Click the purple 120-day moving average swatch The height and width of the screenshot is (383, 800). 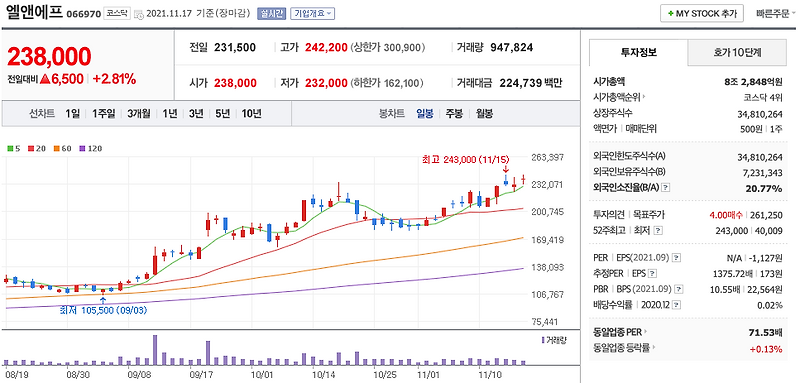(x=82, y=148)
